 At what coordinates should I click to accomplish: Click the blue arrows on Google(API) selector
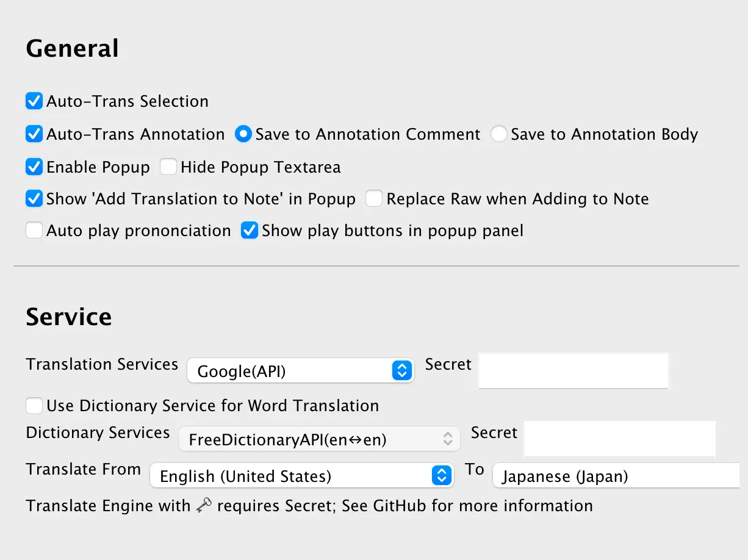[401, 371]
